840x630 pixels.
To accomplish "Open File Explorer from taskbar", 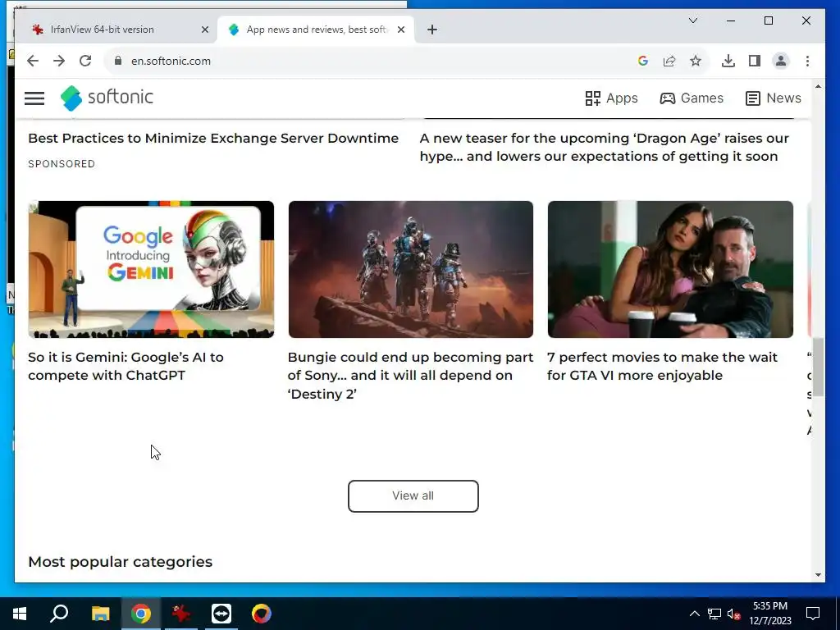I will coord(100,614).
